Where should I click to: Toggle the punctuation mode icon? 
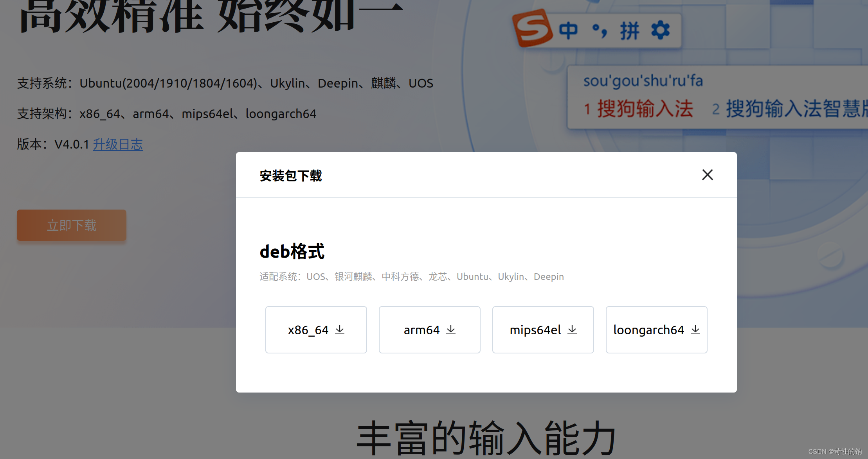click(599, 30)
